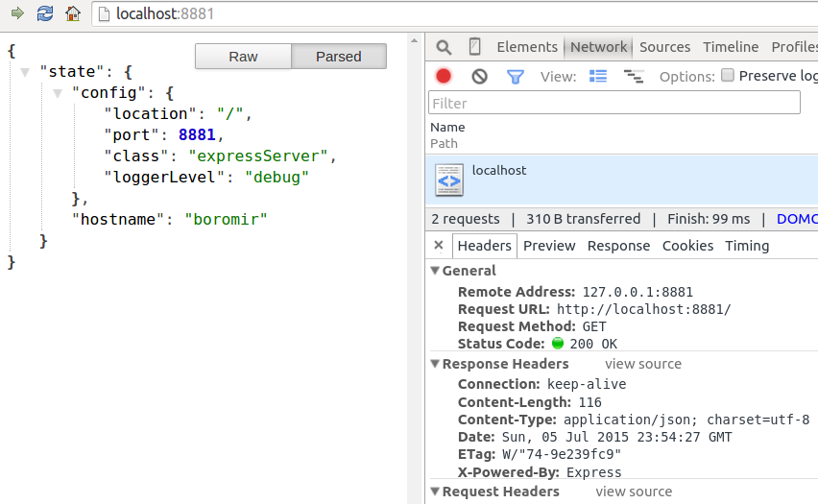The image size is (818, 504).
Task: Open the Preview details tab
Action: pos(549,246)
